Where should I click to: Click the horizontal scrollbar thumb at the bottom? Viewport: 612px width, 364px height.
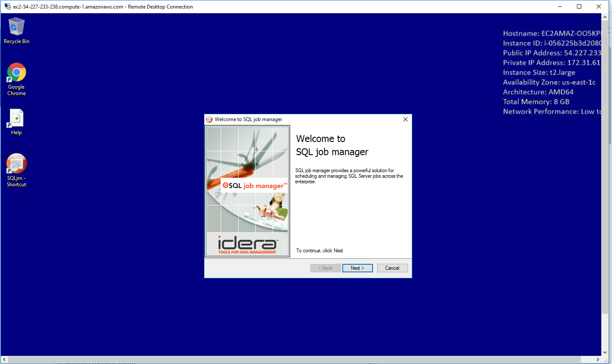click(294, 360)
